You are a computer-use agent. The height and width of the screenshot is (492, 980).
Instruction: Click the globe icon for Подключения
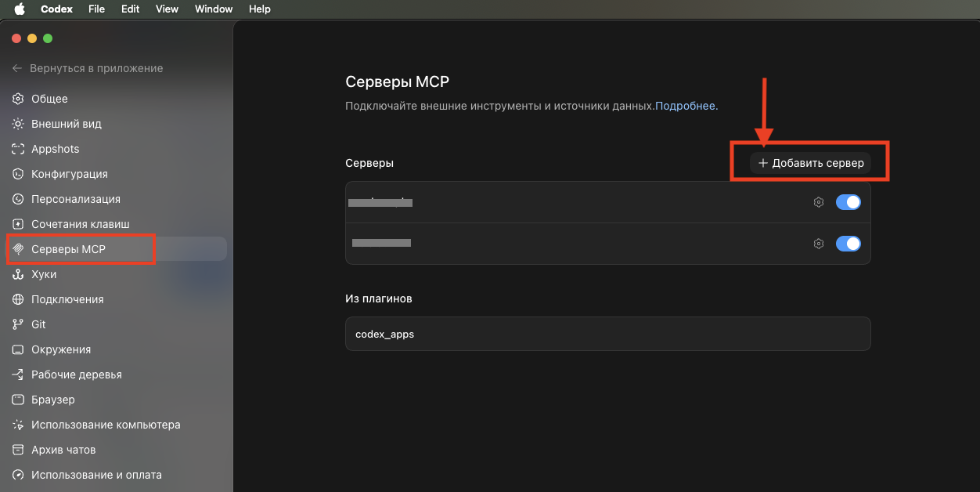coord(18,299)
